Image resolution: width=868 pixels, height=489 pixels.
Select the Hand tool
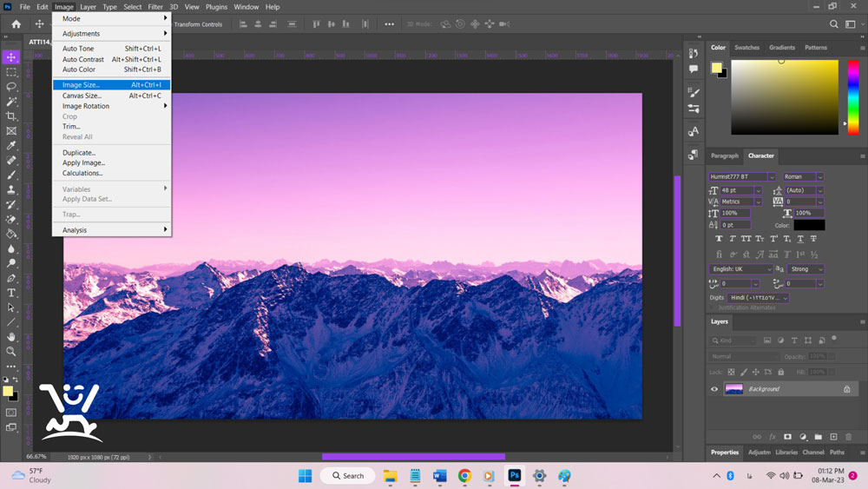point(11,337)
